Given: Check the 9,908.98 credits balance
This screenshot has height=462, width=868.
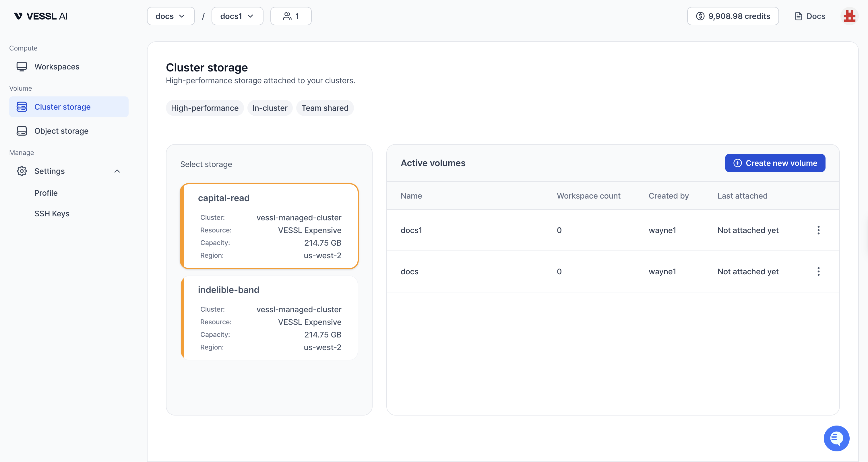Looking at the screenshot, I should click(733, 16).
